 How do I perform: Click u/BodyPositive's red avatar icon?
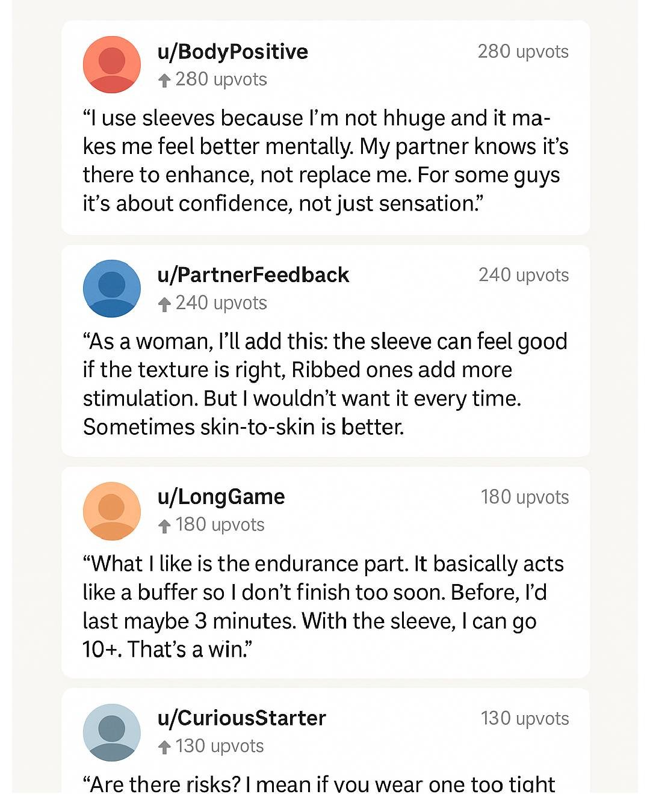coord(111,64)
